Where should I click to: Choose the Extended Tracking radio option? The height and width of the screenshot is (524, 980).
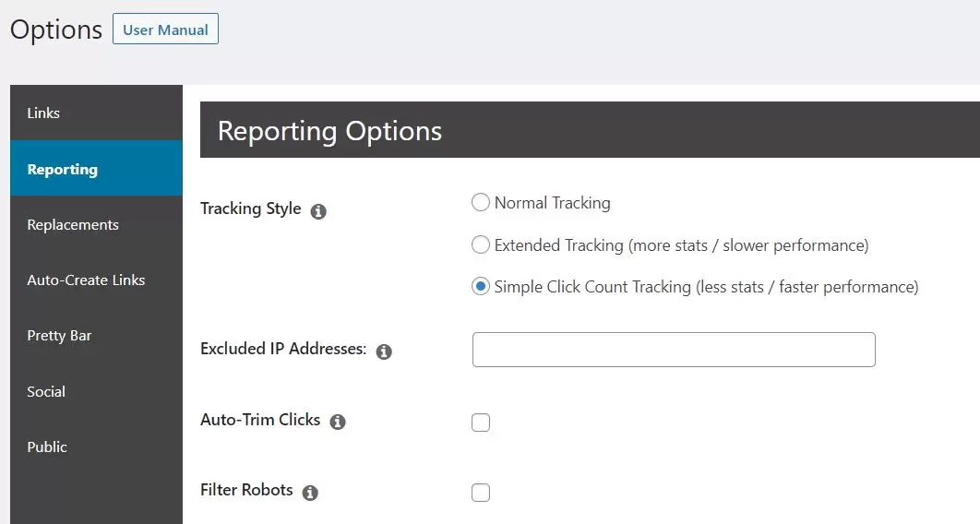[x=480, y=244]
